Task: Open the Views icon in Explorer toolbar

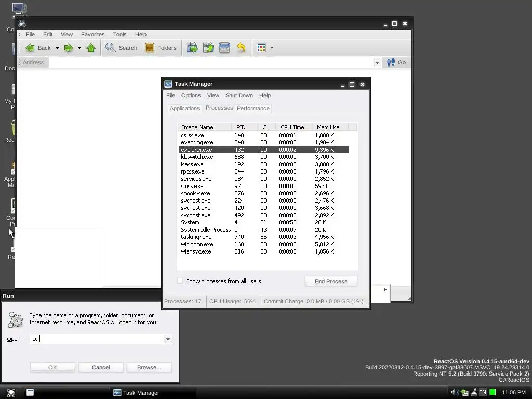Action: (261, 48)
